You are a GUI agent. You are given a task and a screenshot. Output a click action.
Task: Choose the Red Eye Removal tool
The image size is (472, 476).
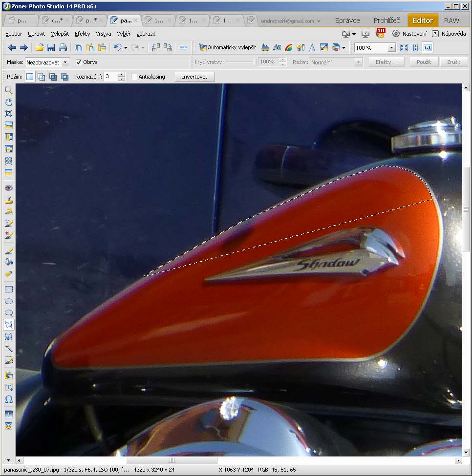[8, 188]
